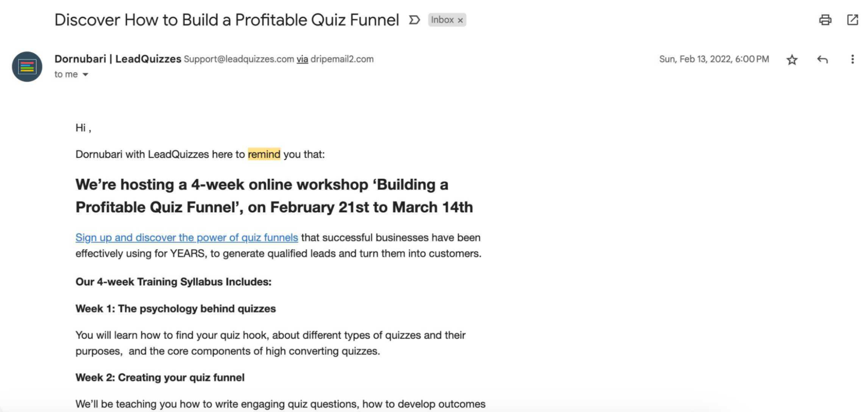
Task: Click the "Week 1: The psychology behind quizzes" heading
Action: coord(175,309)
